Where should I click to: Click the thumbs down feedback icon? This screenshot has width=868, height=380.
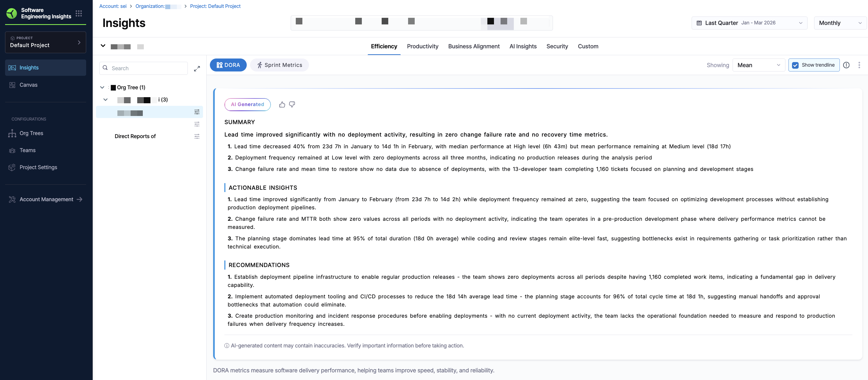click(292, 105)
